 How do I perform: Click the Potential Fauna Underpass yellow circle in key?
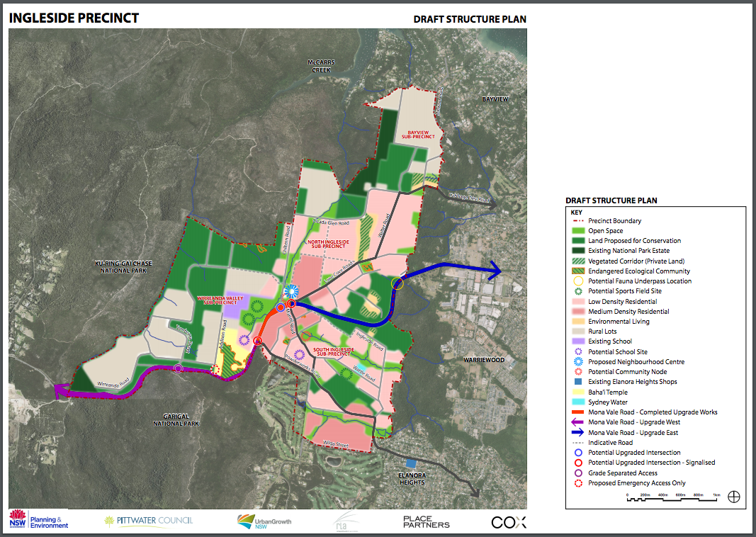point(578,281)
